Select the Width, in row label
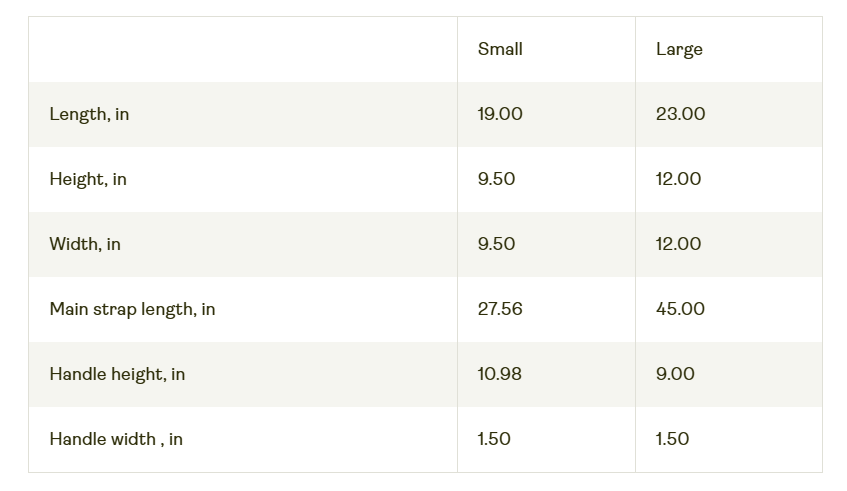 click(85, 244)
